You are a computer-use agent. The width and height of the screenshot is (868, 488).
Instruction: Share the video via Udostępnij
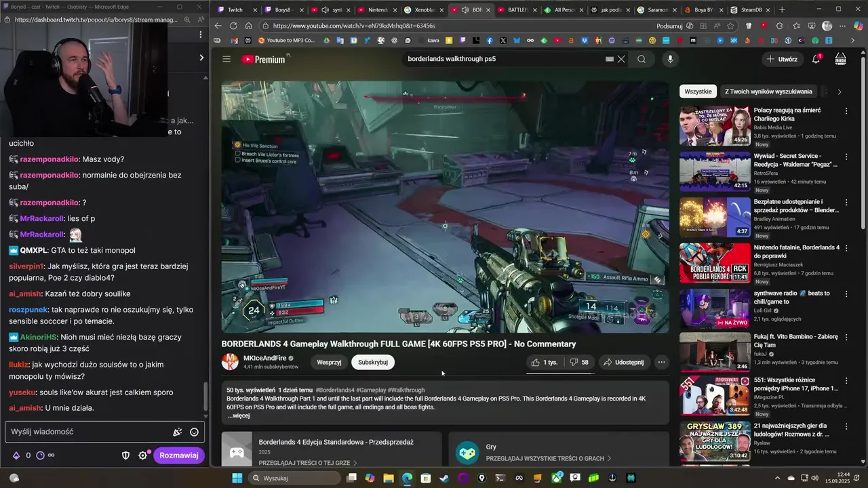pos(623,362)
